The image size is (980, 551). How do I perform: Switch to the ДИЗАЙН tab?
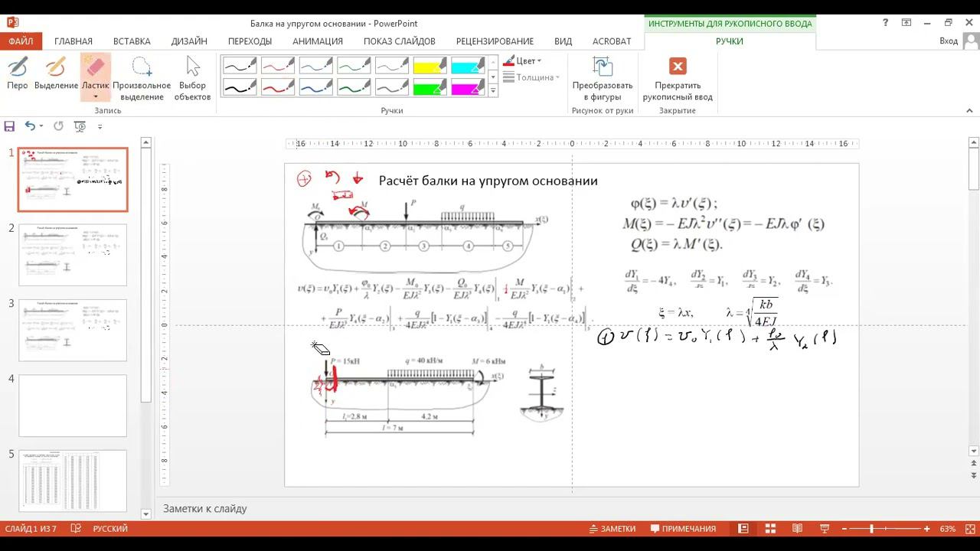point(189,41)
